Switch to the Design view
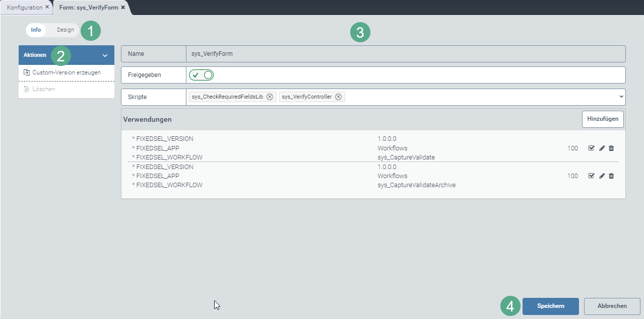This screenshot has width=644, height=319. [65, 30]
